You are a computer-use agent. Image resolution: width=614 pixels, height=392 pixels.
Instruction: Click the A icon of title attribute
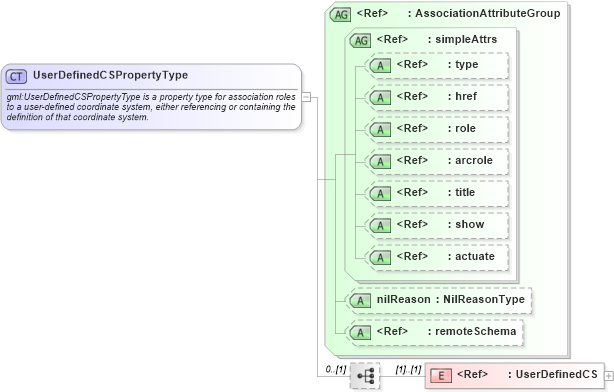380,193
